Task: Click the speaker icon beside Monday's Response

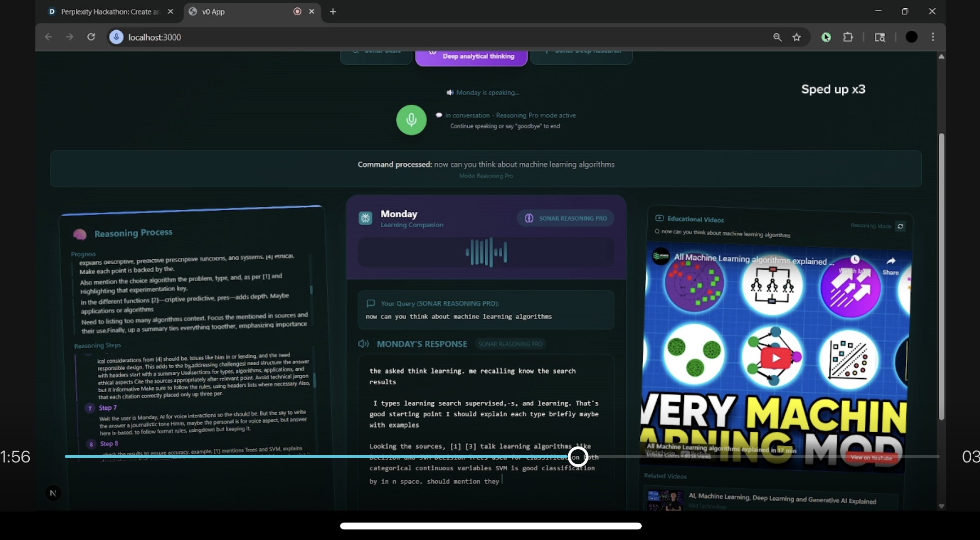Action: pyautogui.click(x=364, y=344)
